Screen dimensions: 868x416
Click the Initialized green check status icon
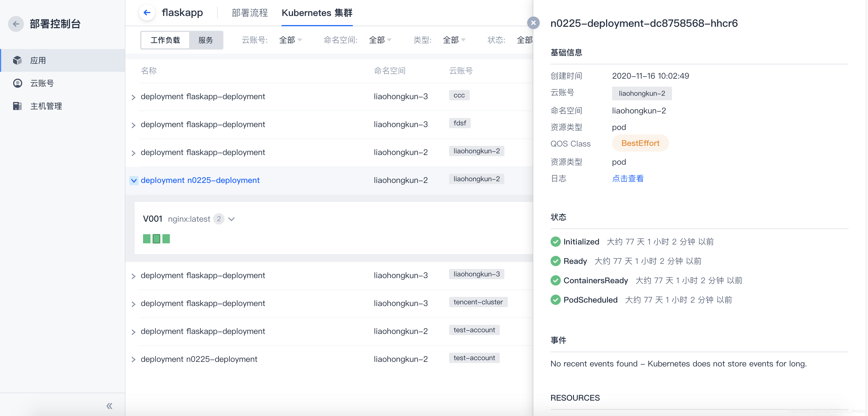(x=555, y=242)
